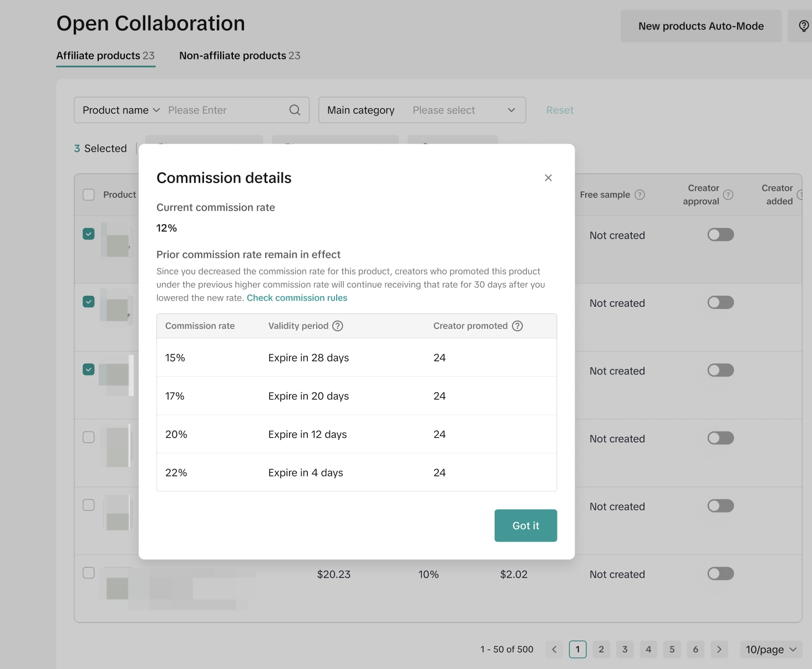The width and height of the screenshot is (812, 669).
Task: Toggle the select-all Product checkbox
Action: tap(89, 195)
